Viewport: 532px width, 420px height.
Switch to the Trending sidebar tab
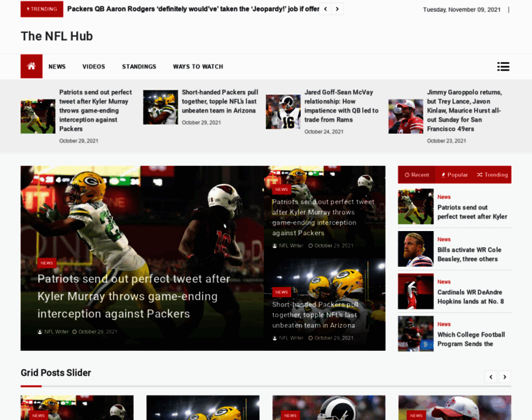[492, 175]
